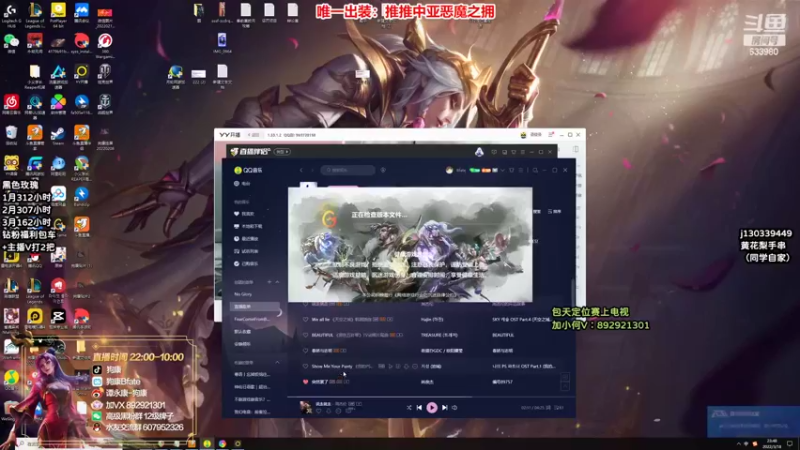Image resolution: width=800 pixels, height=450 pixels.
Task: Click the now-playing album cover thumbnail
Action: pos(306,407)
